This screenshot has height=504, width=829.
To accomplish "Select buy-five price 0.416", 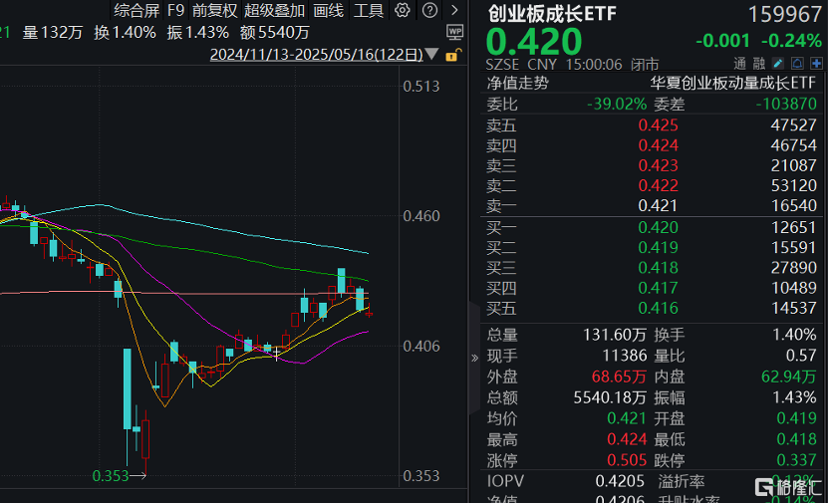I will coord(658,308).
